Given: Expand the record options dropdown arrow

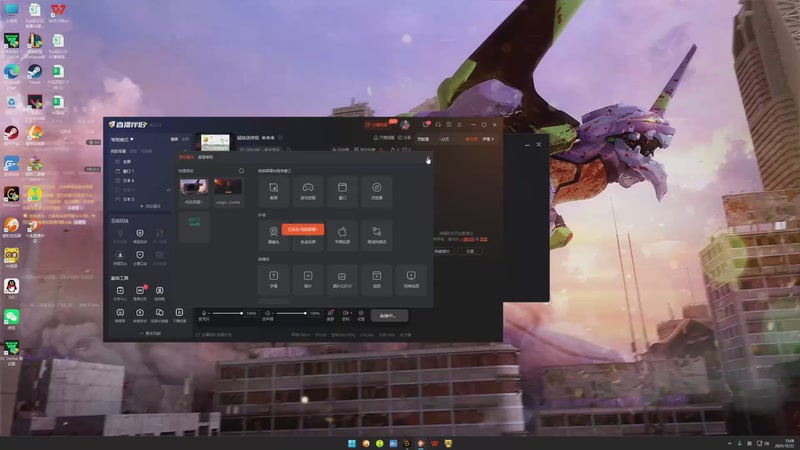Looking at the screenshot, I should tap(351, 313).
